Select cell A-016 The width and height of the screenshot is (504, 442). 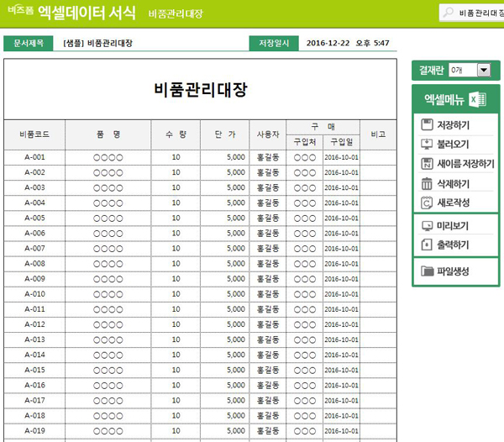point(34,386)
